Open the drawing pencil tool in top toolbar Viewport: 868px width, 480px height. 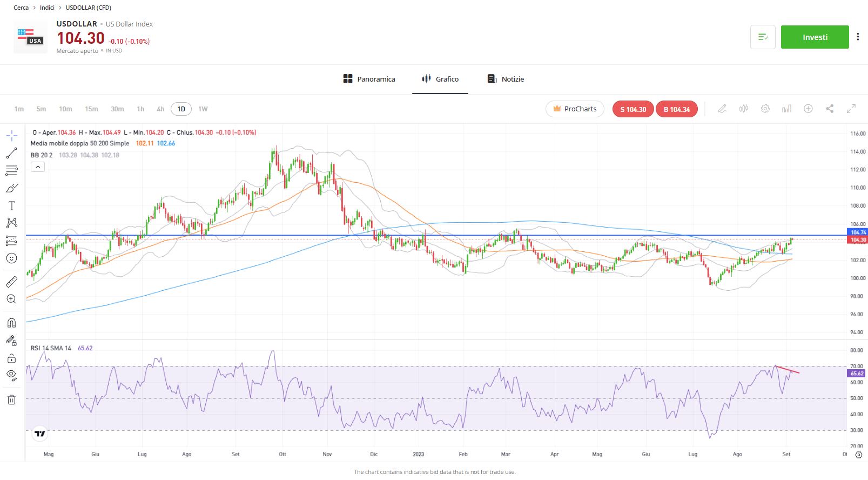pyautogui.click(x=722, y=109)
